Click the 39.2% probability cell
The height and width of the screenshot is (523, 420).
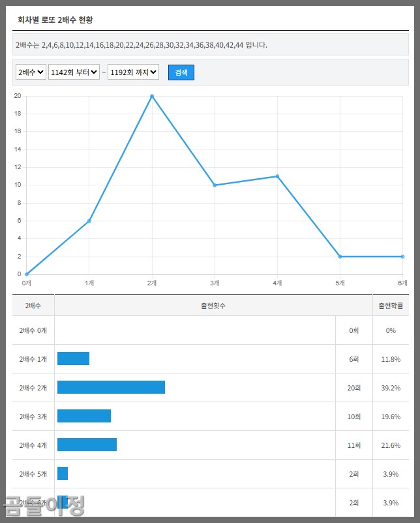tap(391, 388)
